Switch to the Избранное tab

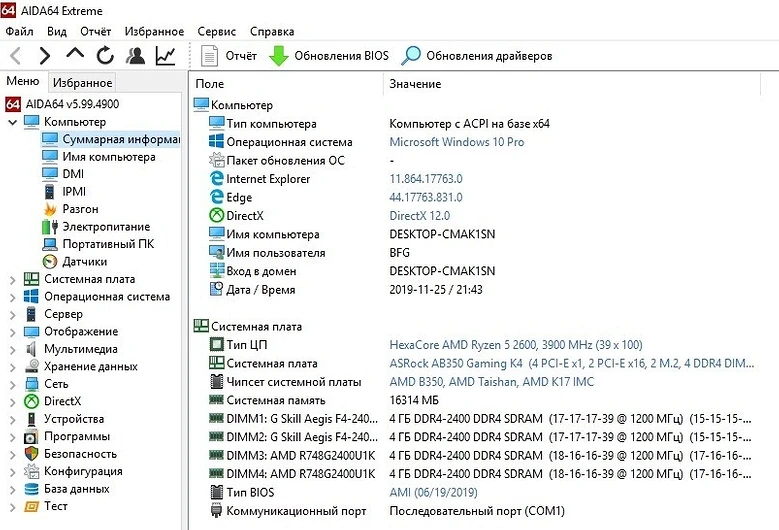tap(83, 83)
